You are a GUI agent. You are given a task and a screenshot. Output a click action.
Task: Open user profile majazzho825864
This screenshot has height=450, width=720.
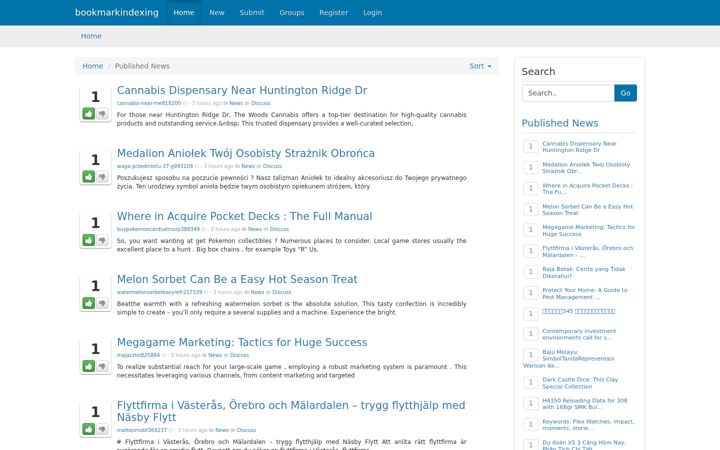tap(138, 355)
